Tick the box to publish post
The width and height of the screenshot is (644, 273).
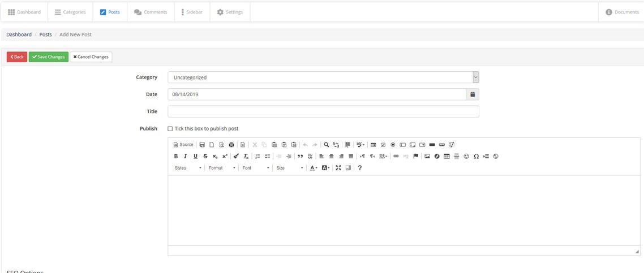[170, 129]
